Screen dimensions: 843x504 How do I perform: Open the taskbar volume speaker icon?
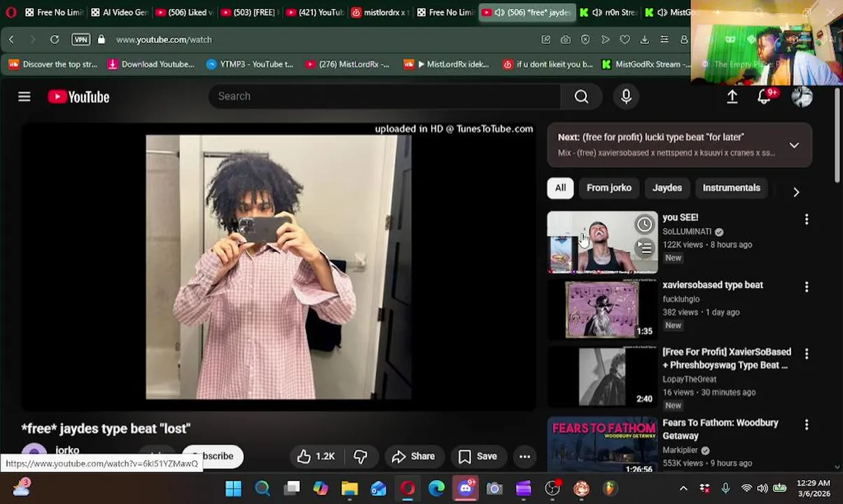pyautogui.click(x=762, y=488)
